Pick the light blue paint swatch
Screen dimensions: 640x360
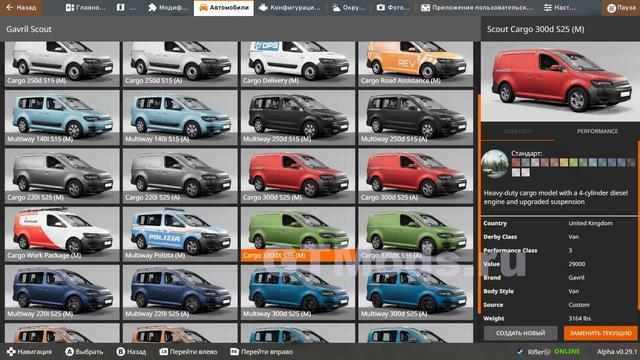(593, 162)
